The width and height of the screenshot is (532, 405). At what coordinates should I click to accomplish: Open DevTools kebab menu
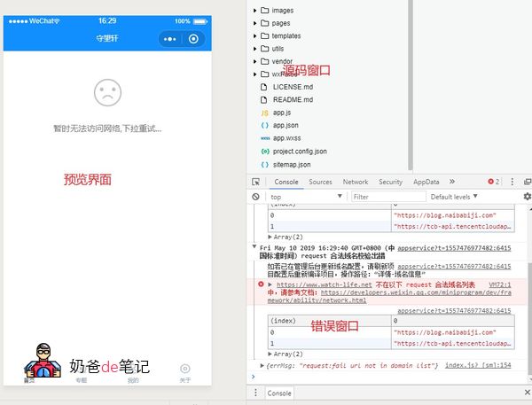point(512,182)
